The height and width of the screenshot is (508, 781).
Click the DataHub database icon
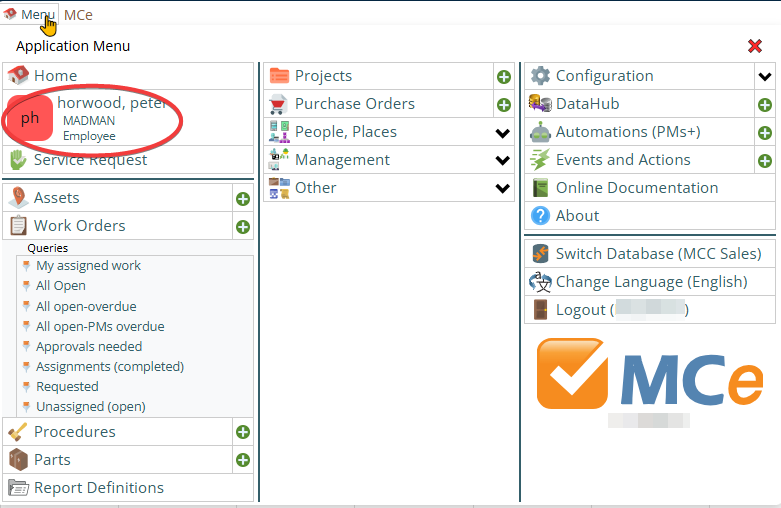click(x=540, y=104)
